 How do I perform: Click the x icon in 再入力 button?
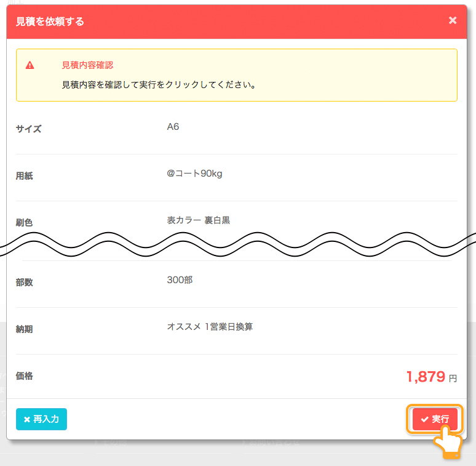(26, 419)
